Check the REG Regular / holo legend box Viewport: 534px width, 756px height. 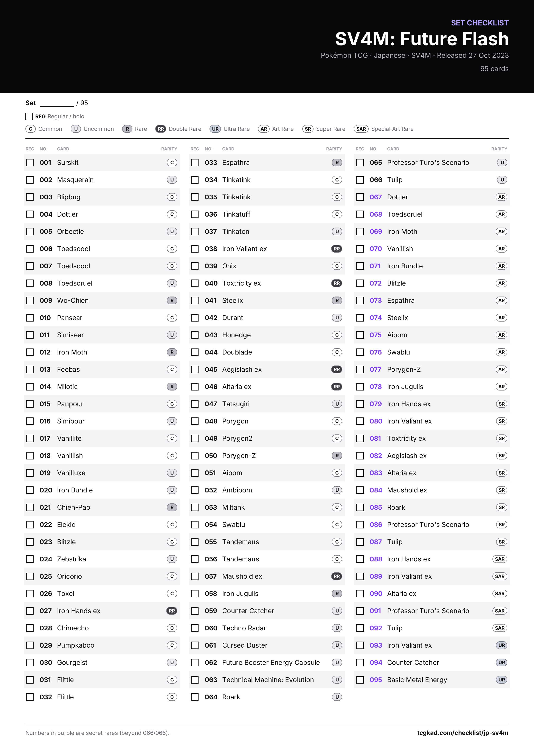point(29,116)
